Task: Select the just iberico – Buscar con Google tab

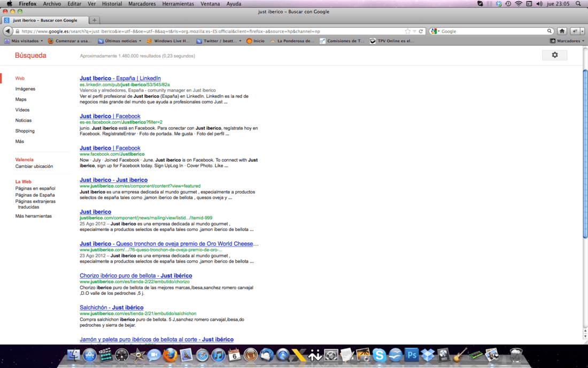Action: point(45,20)
